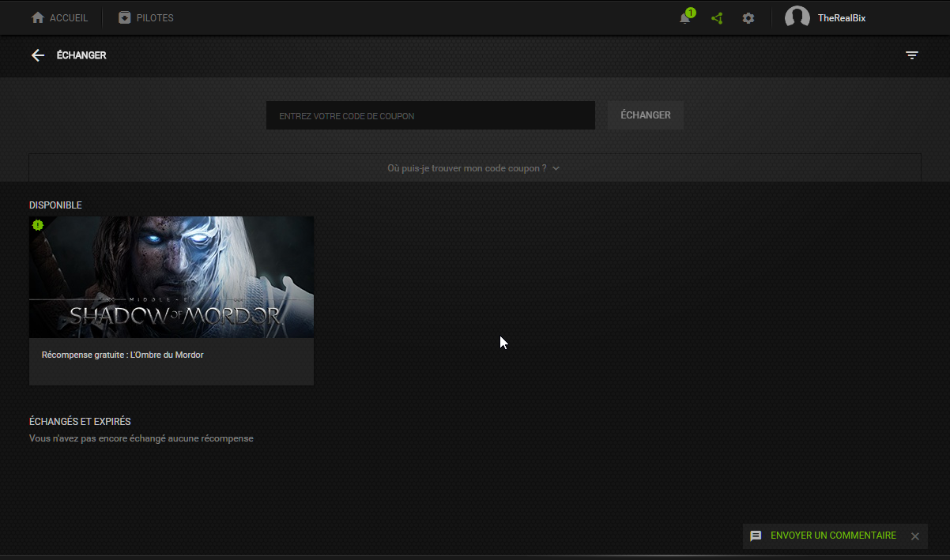The height and width of the screenshot is (560, 950).
Task: Expand "Où puis-je trouver mon code coupon ?"
Action: (x=466, y=168)
